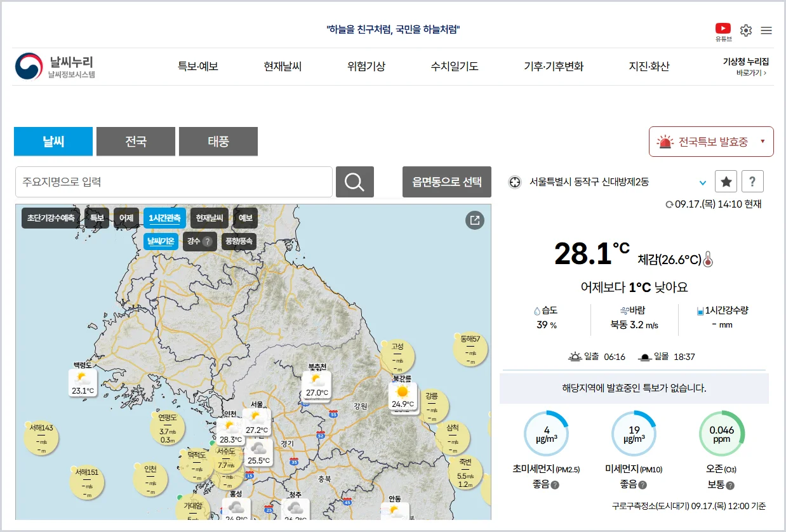Image resolution: width=786 pixels, height=532 pixels.
Task: Click the 25.5°C cloudy marker
Action: click(x=258, y=453)
